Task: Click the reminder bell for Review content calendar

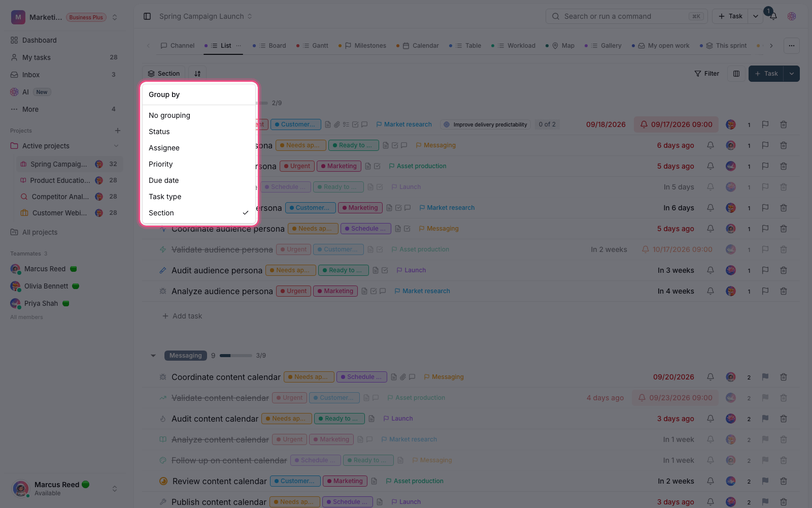Action: pos(710,481)
